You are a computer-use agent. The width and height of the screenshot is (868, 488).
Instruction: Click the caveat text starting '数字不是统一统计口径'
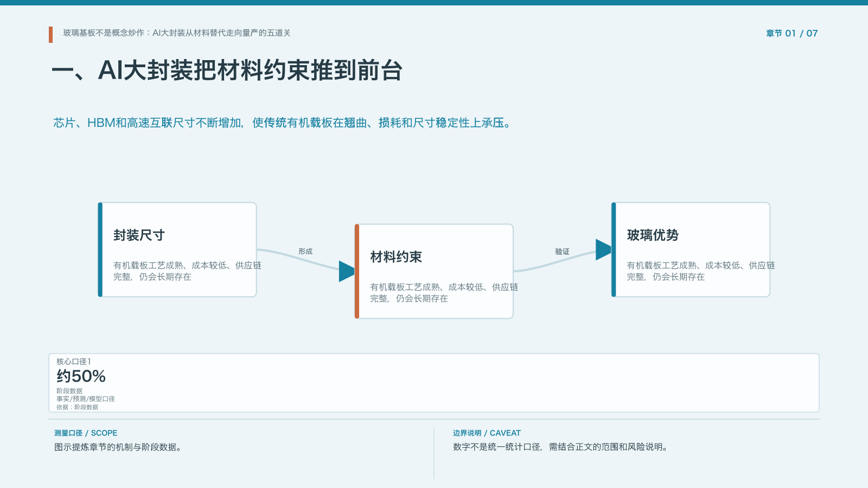[x=560, y=447]
